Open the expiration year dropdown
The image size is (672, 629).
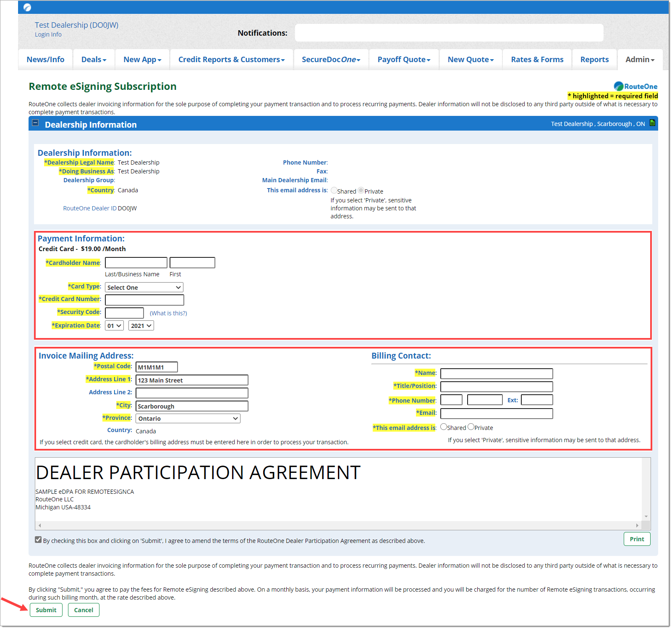click(141, 325)
